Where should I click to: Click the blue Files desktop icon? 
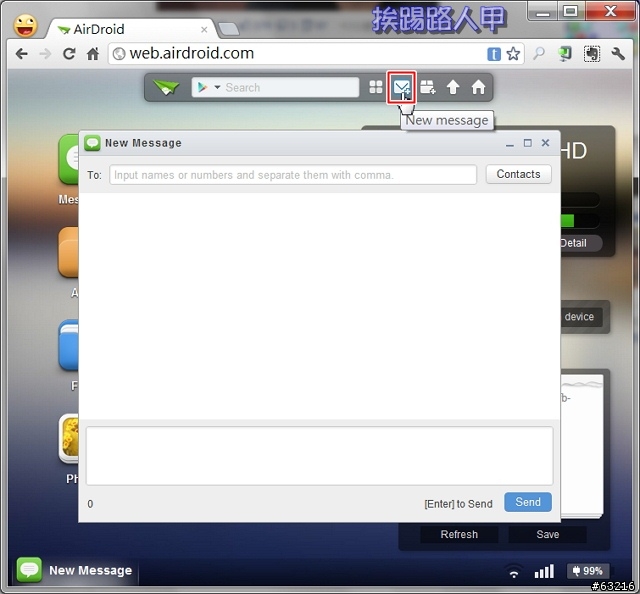[69, 345]
